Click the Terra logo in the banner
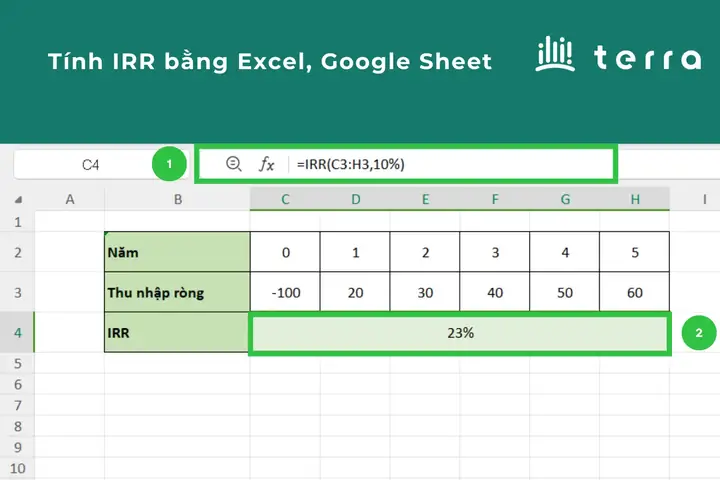Image resolution: width=720 pixels, height=480 pixels. pos(618,55)
